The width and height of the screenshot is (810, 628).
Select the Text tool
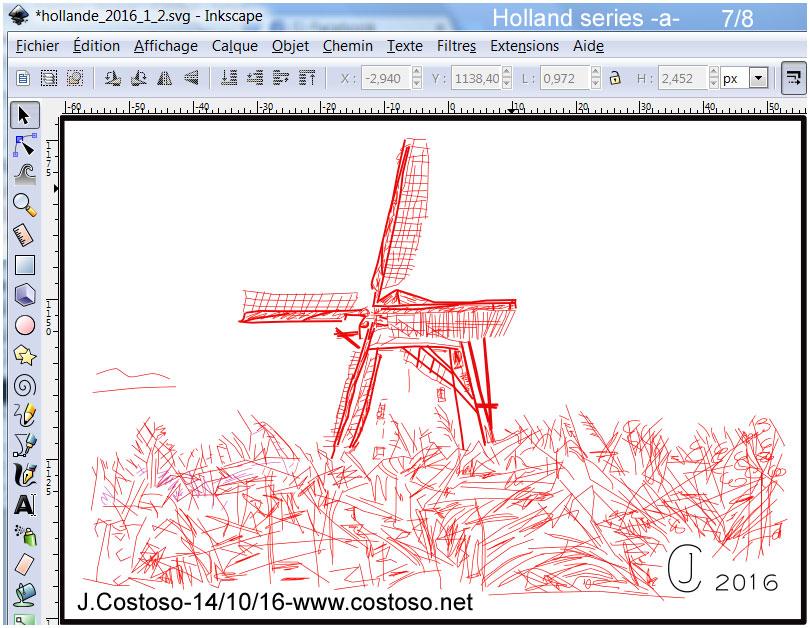tap(24, 505)
